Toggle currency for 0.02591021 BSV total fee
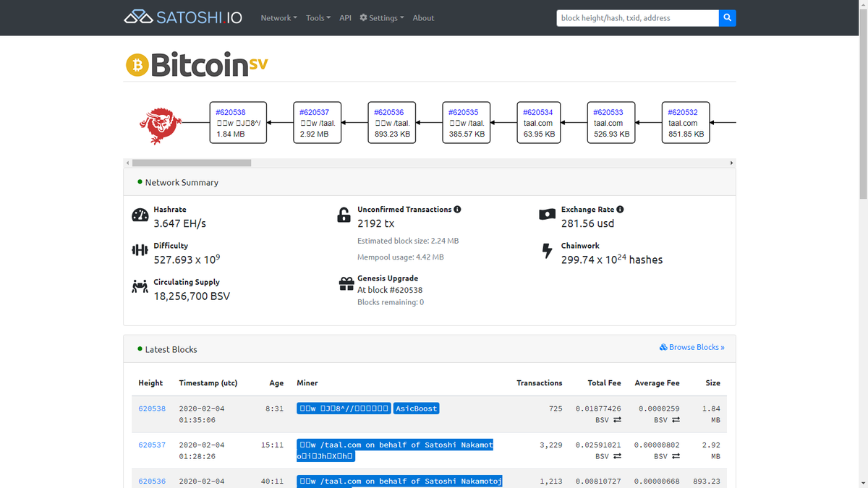Viewport: 868px width, 488px height. tap(617, 456)
